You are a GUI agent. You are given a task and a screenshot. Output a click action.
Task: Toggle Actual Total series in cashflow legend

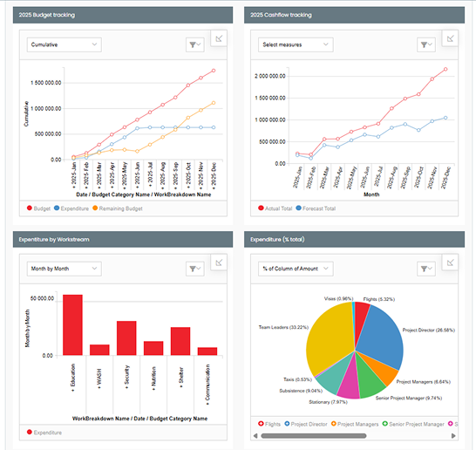pos(275,208)
